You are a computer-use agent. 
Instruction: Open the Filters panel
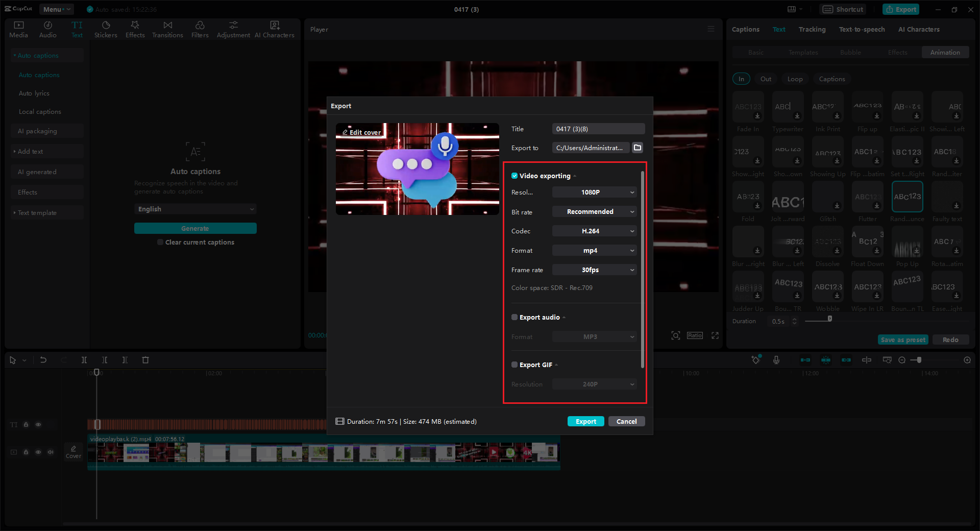tap(200, 29)
